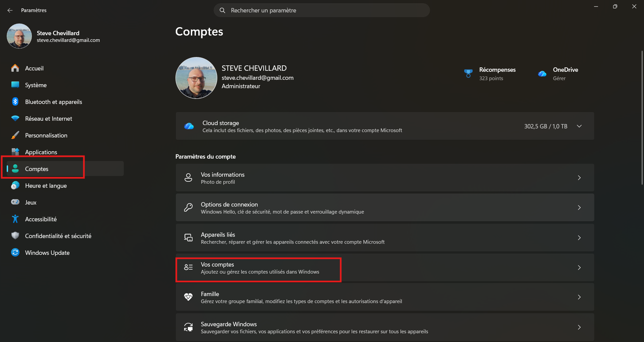Viewport: 644px width, 342px height.
Task: Click steve.chevillard@gmail.com under sidebar name
Action: click(x=68, y=40)
